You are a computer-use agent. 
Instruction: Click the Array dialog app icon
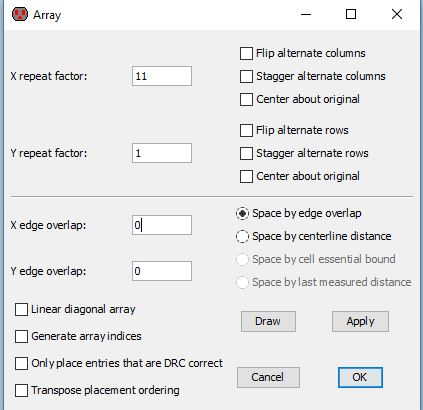pos(20,14)
